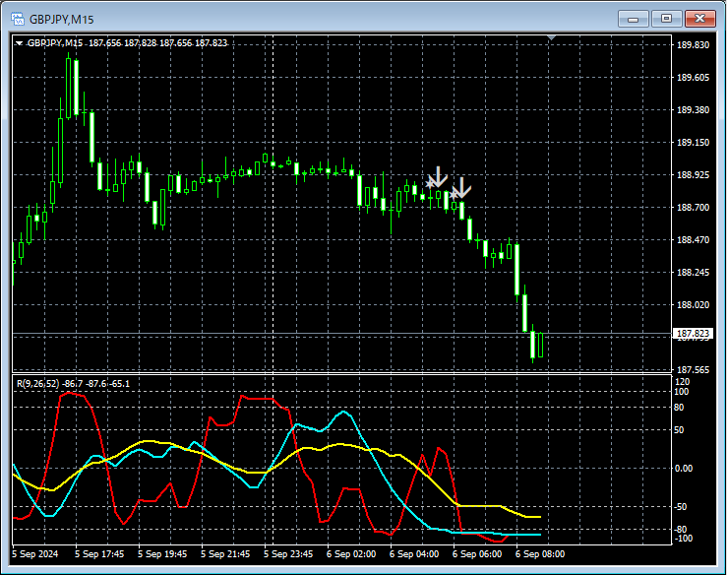Click the 188.925 price scale label

coord(694,175)
